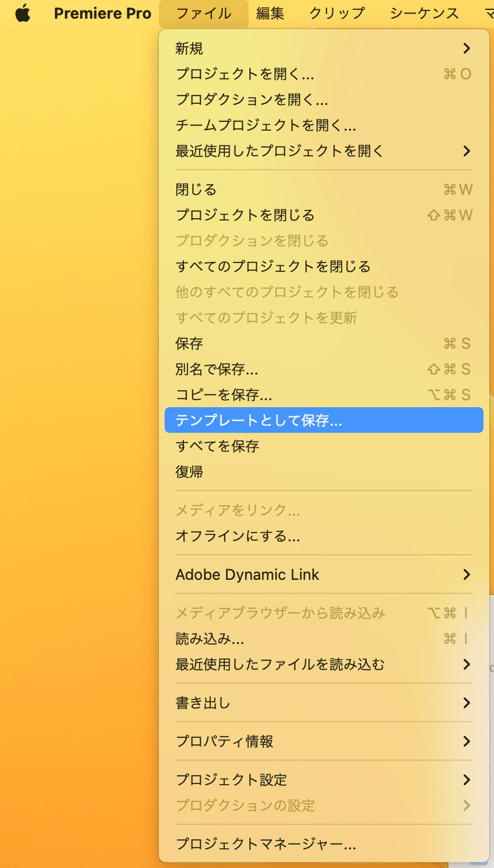Select すべてのプロジェクトを閉じる
The height and width of the screenshot is (868, 494).
[324, 267]
